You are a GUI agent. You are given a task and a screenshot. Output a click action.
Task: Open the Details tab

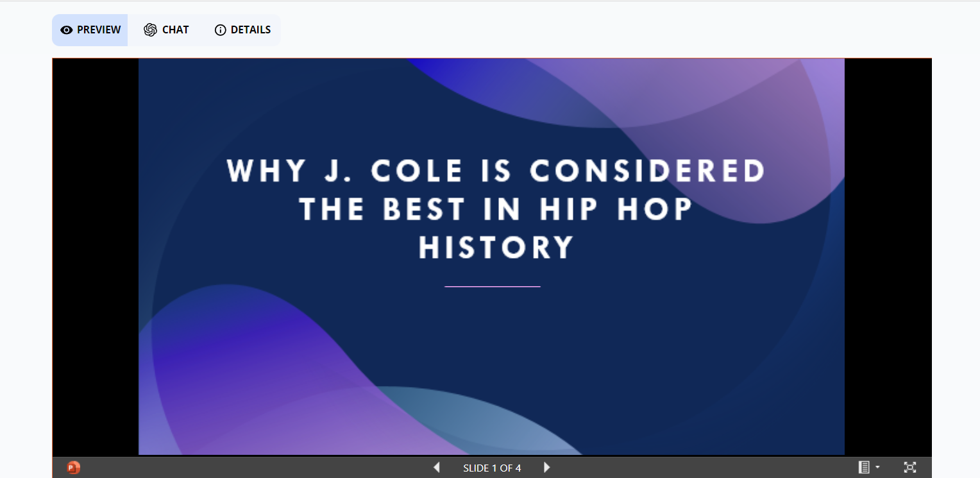coord(242,30)
